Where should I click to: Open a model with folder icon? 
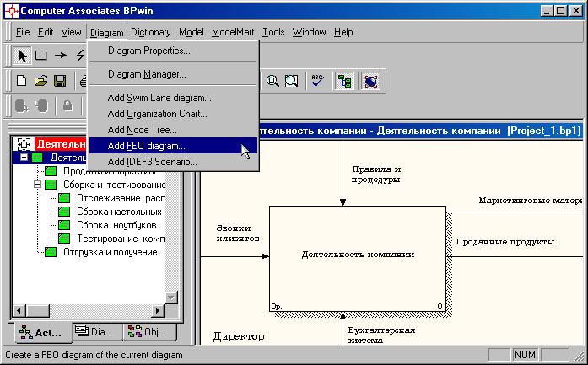(x=40, y=81)
